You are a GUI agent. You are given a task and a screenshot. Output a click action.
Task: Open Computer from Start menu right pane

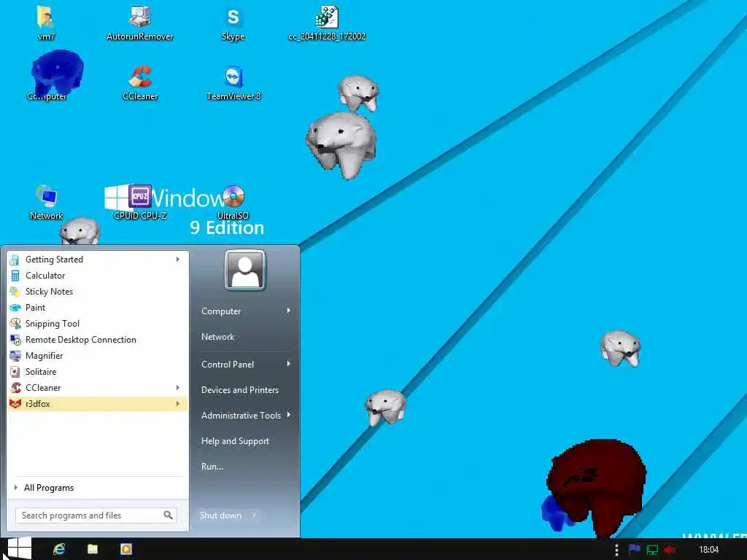point(221,311)
